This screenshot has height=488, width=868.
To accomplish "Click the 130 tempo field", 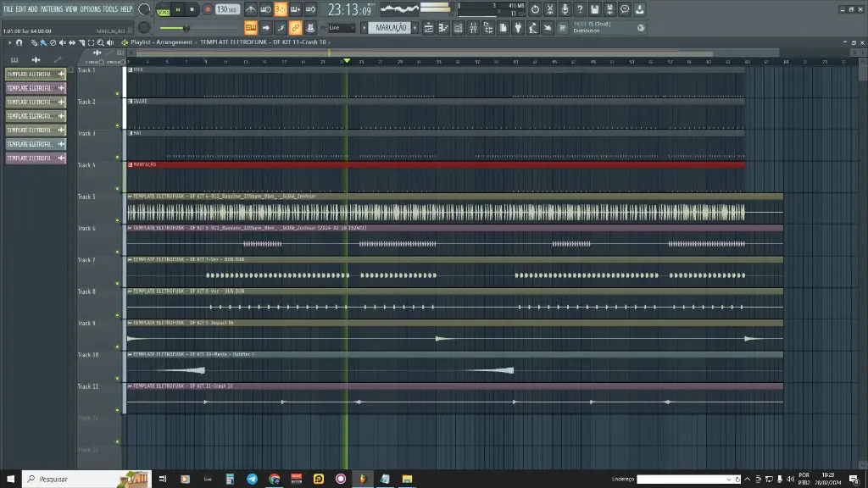I will 227,9.
